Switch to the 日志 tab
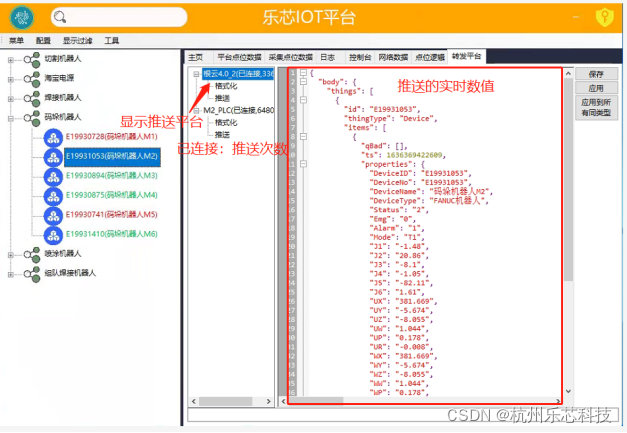The width and height of the screenshot is (627, 433). 327,57
